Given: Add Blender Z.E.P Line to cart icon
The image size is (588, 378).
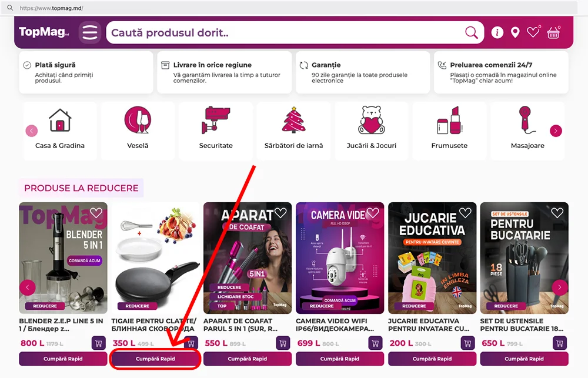Looking at the screenshot, I should click(99, 343).
